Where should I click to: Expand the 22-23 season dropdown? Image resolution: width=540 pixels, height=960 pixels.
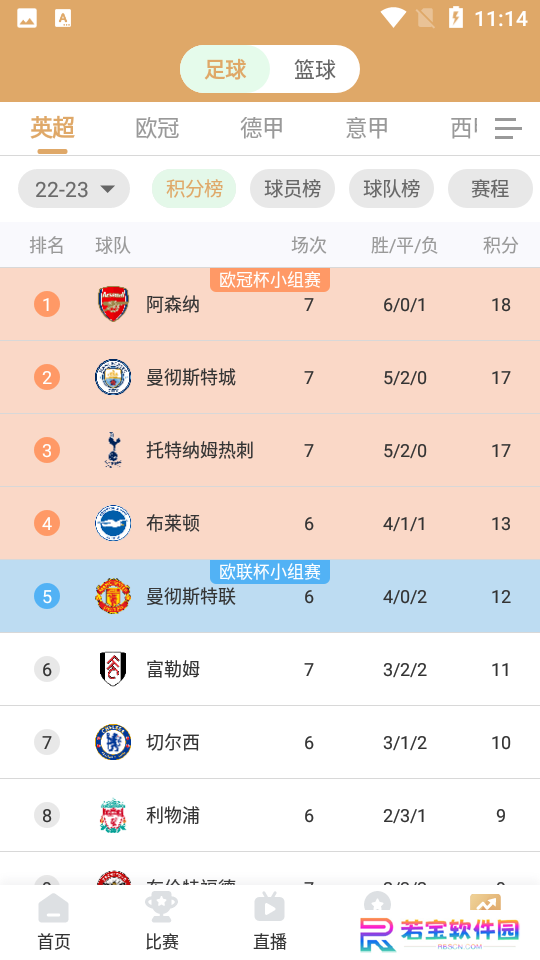[74, 189]
